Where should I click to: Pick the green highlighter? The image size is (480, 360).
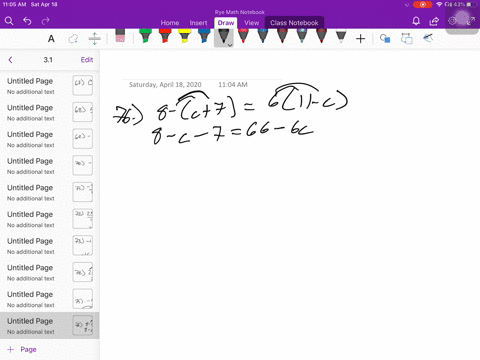coord(145,36)
